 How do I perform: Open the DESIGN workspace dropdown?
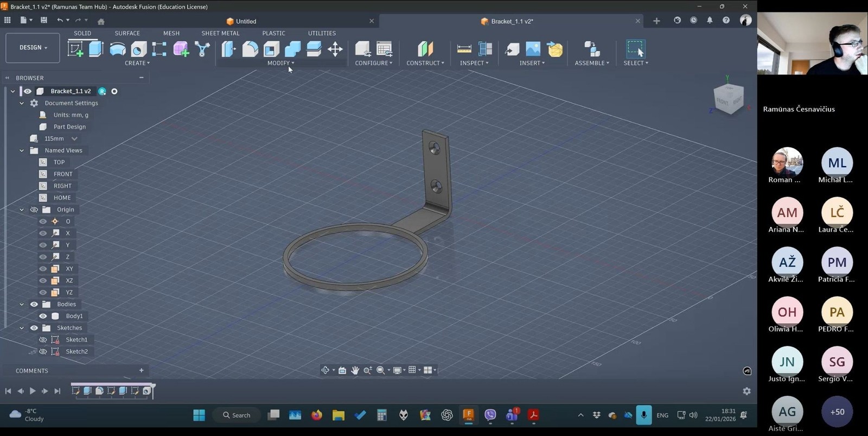click(33, 48)
